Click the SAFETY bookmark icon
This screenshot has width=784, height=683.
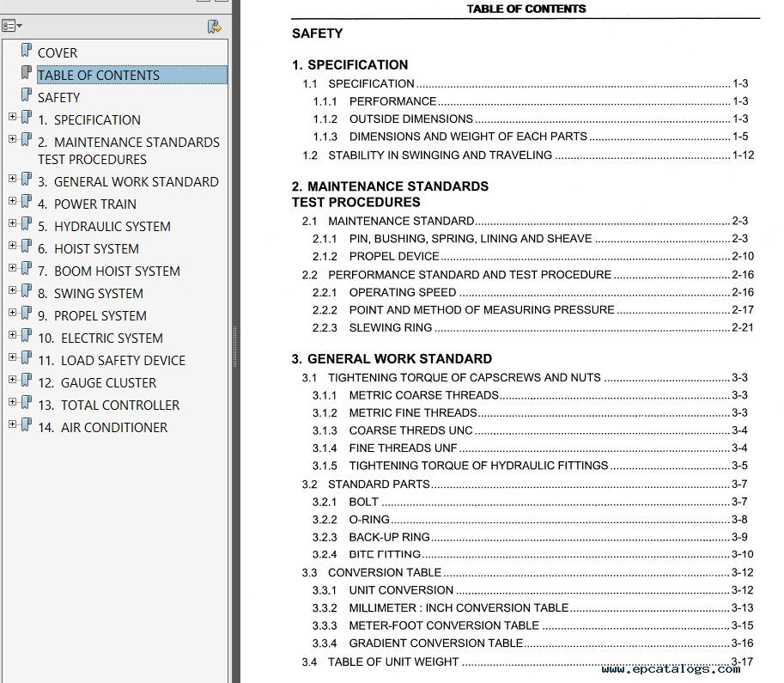pos(27,95)
